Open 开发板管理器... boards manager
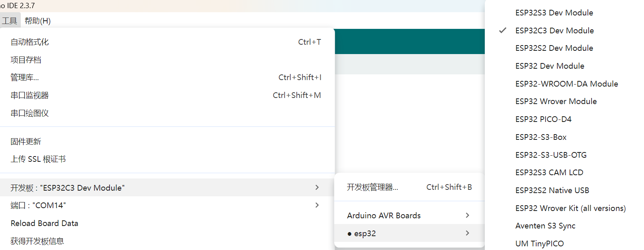This screenshot has height=250, width=644. point(410,187)
